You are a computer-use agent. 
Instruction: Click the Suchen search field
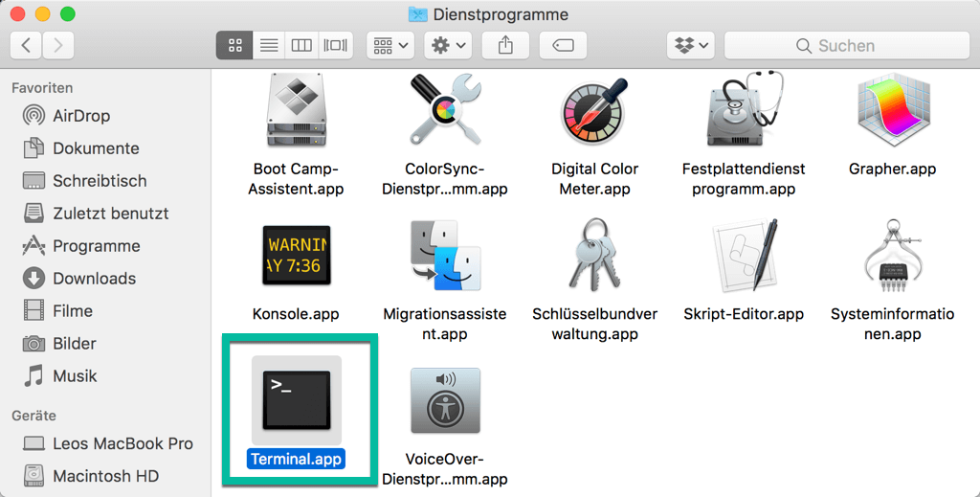(847, 45)
